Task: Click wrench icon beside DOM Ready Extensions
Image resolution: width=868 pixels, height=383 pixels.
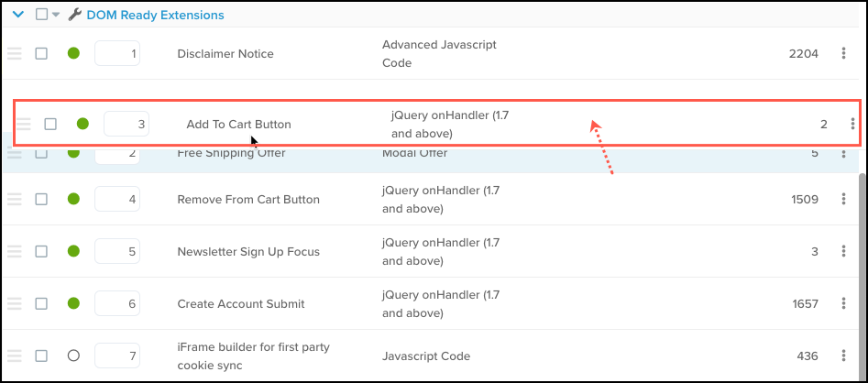Action: 75,15
